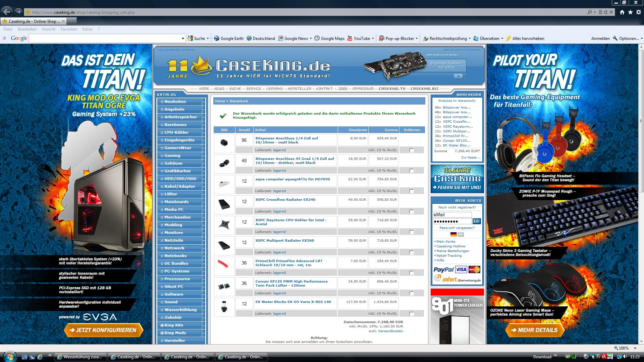Click the Google Earth toolbar icon
This screenshot has height=362, width=644.
click(x=217, y=38)
